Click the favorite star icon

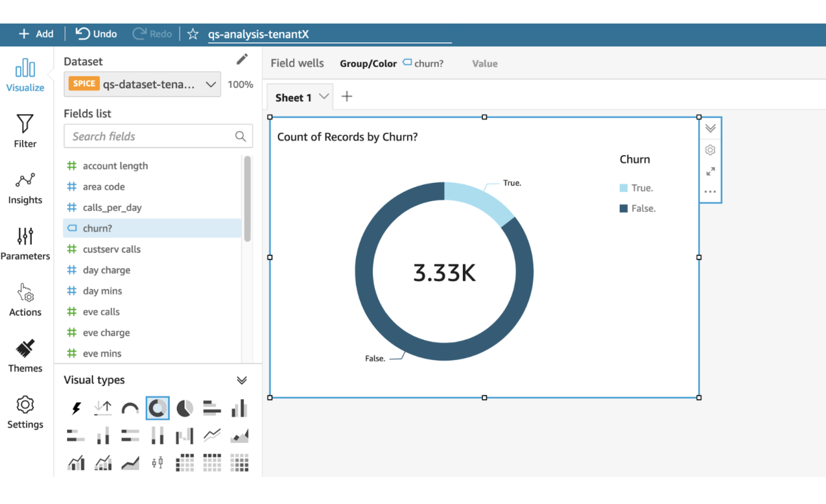pos(193,34)
